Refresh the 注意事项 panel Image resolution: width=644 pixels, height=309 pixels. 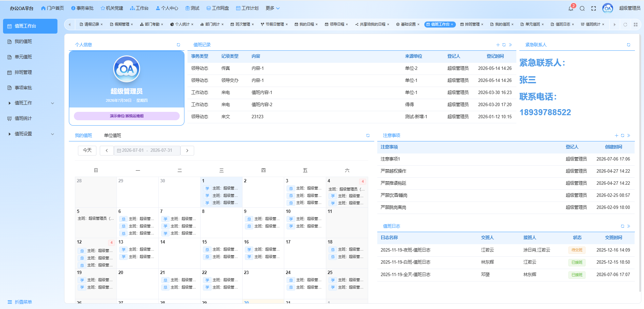[x=622, y=135]
